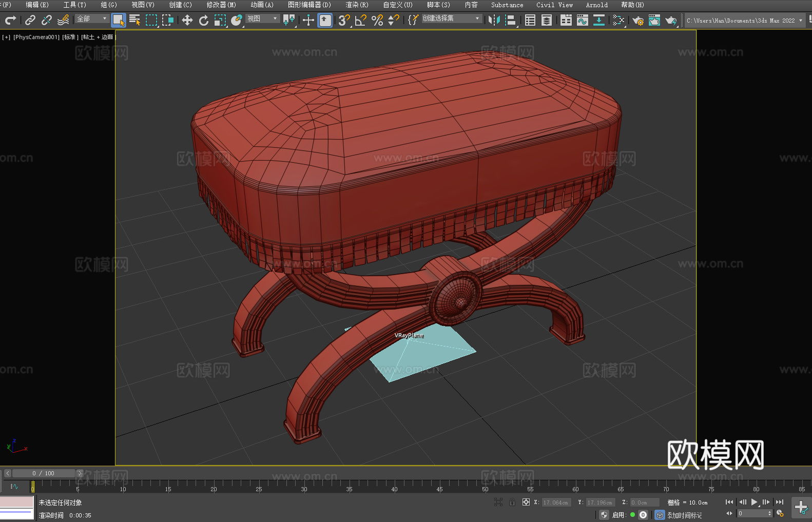Image resolution: width=812 pixels, height=522 pixels.
Task: Click the [PhysCamera001] viewport label
Action: (x=36, y=37)
